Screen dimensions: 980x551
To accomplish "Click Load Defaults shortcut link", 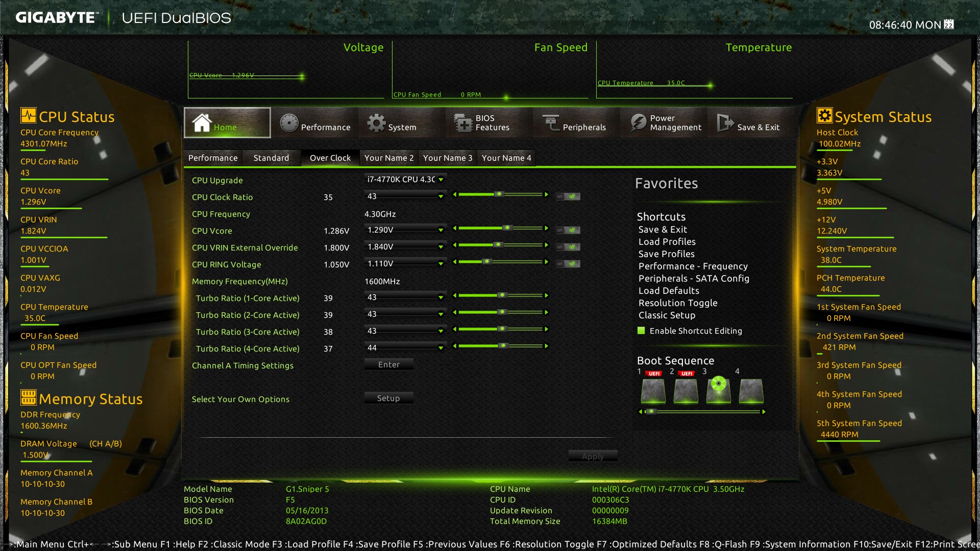I will tap(669, 291).
